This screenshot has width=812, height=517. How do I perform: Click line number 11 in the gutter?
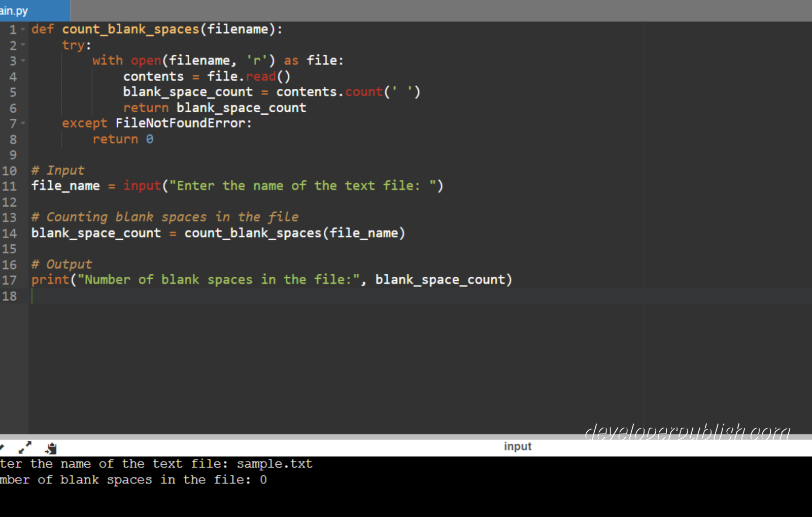[9, 185]
